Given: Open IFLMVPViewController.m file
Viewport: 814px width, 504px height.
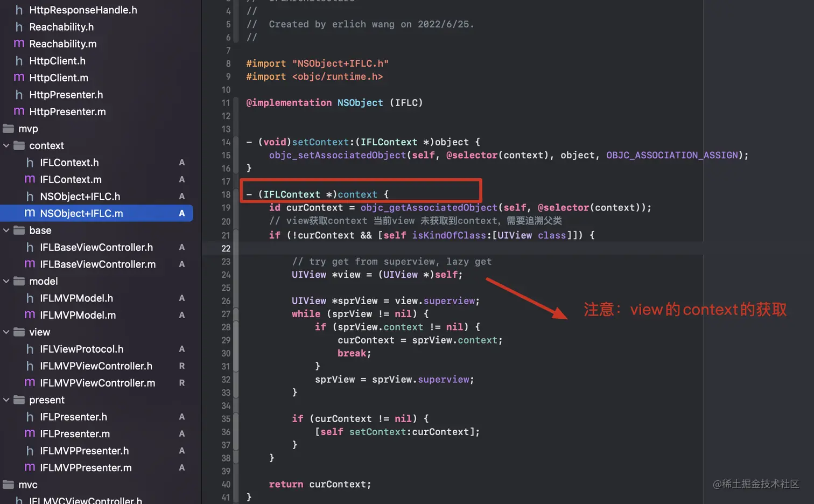Looking at the screenshot, I should pos(97,383).
